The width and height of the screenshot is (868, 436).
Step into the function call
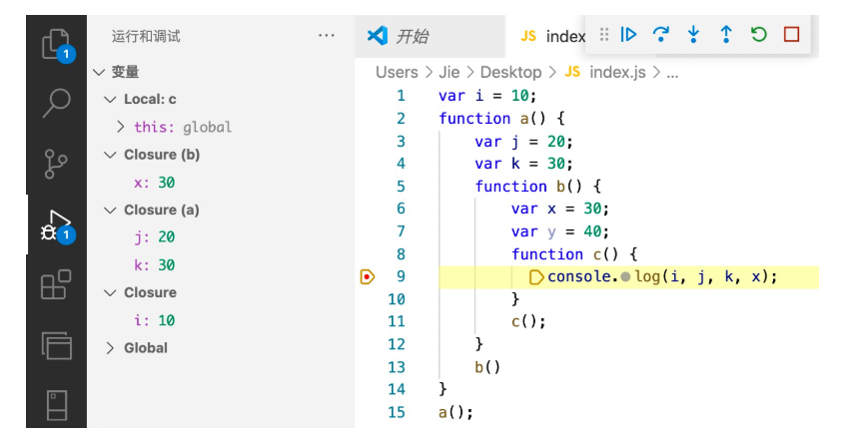tap(693, 34)
